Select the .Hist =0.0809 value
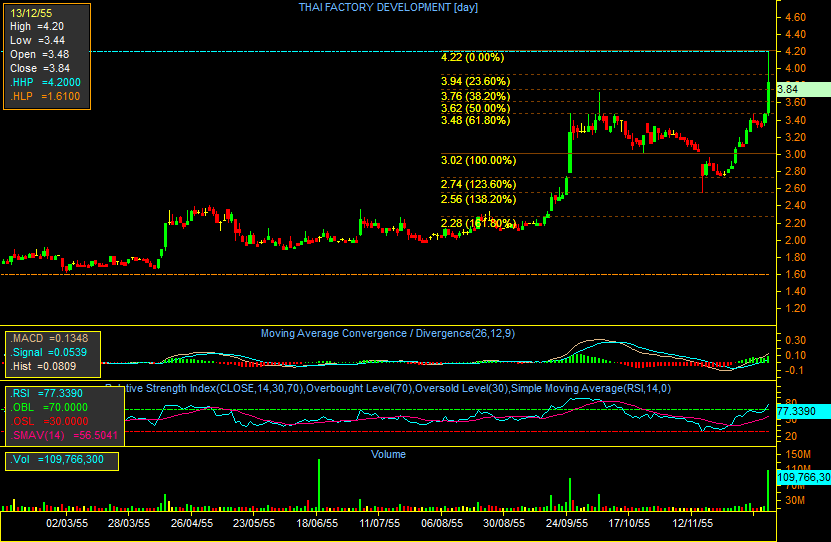 pyautogui.click(x=43, y=366)
